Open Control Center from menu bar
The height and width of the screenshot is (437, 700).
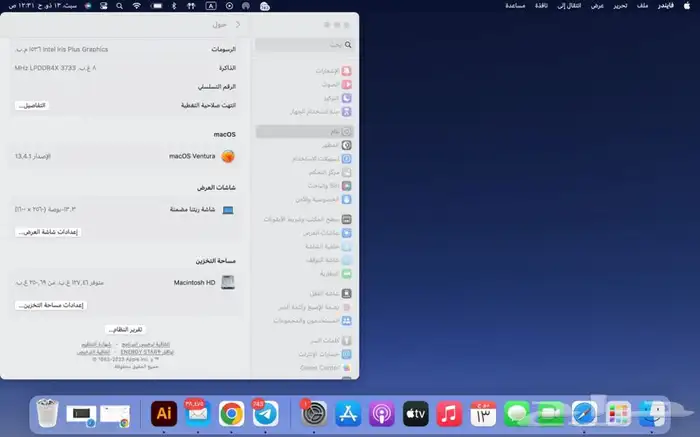point(104,6)
